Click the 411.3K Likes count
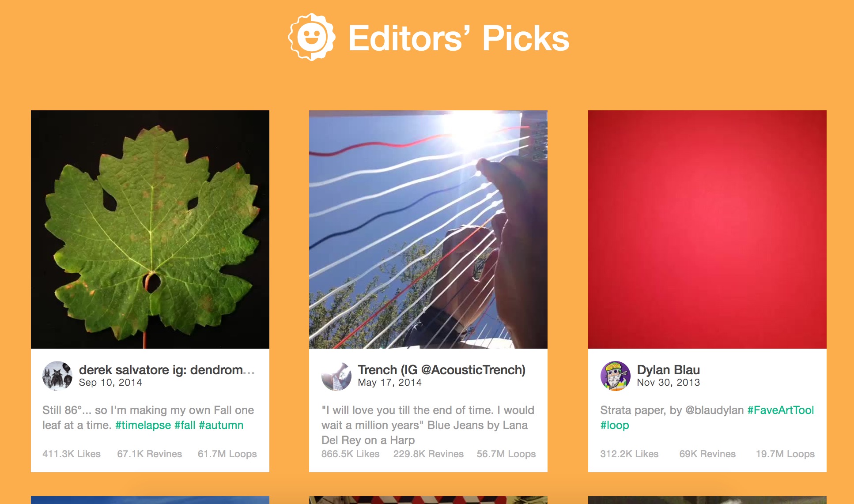The width and height of the screenshot is (854, 504). point(72,454)
